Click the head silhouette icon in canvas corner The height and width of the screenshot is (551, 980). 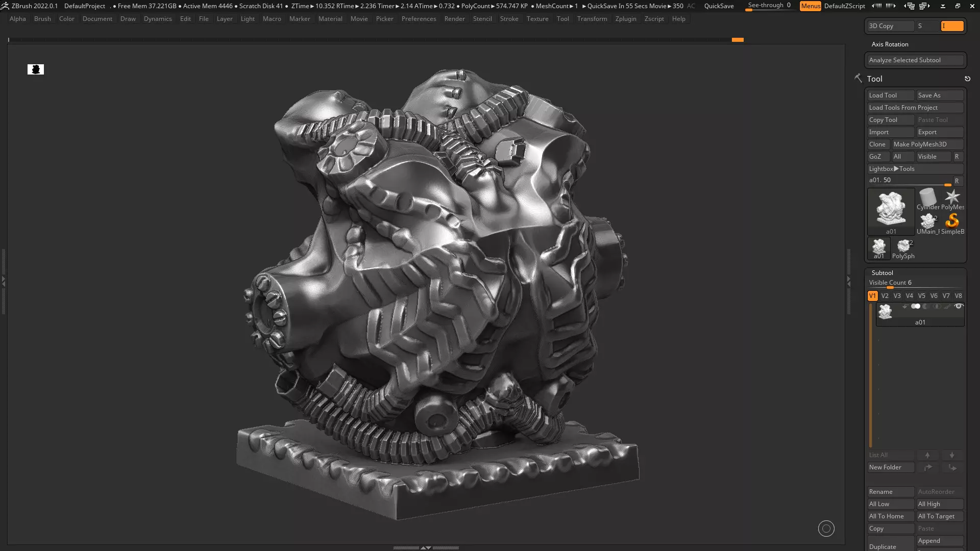[36, 69]
